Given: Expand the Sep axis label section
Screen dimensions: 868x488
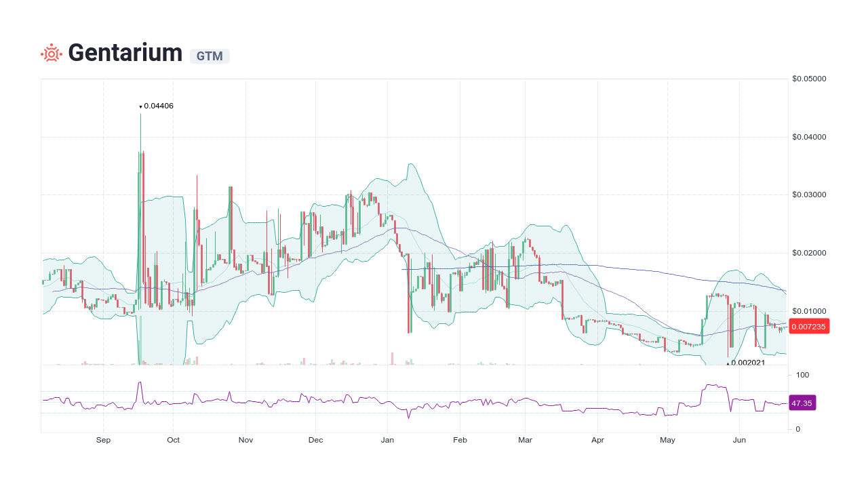Looking at the screenshot, I should click(103, 440).
